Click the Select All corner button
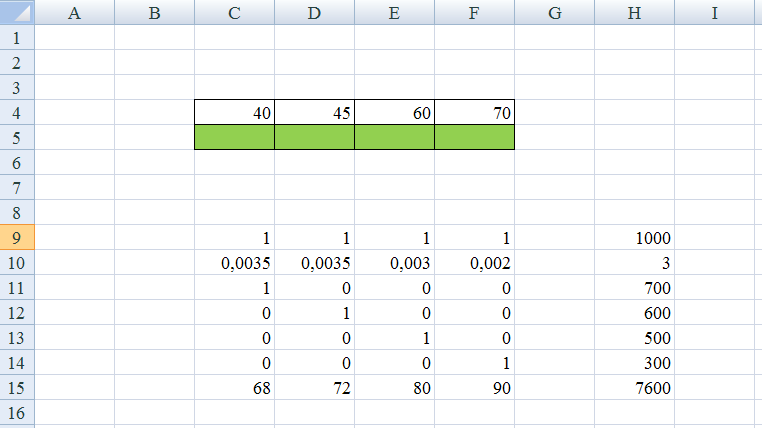This screenshot has height=428, width=762. pyautogui.click(x=17, y=12)
